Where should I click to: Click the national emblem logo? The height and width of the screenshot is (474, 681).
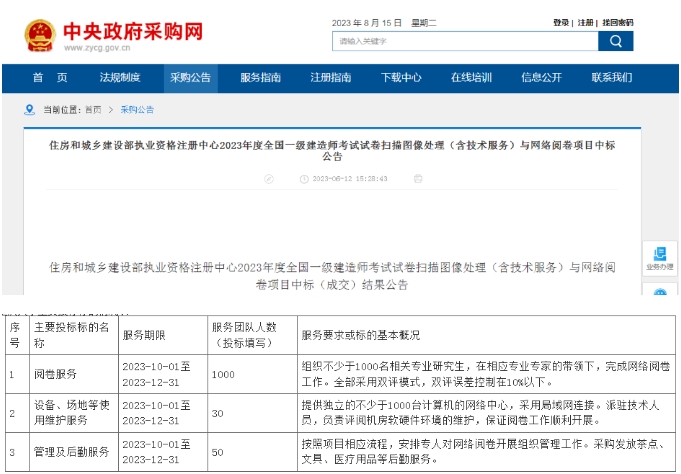40,36
